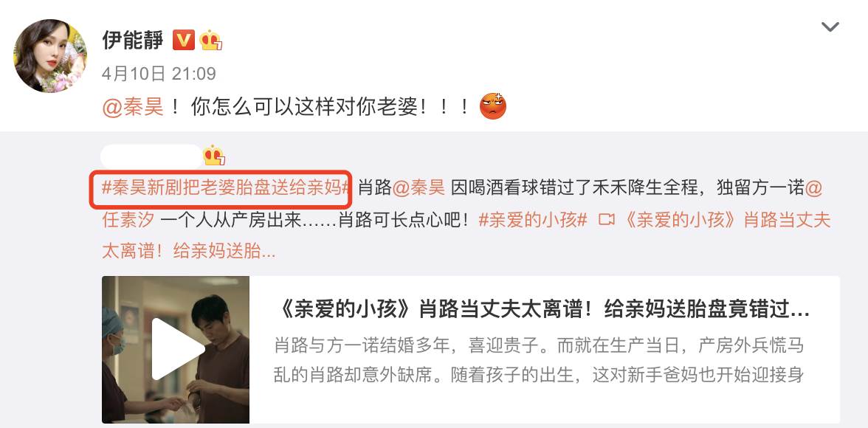The width and height of the screenshot is (868, 428).
Task: Click the angry face emoji
Action: pos(493,106)
